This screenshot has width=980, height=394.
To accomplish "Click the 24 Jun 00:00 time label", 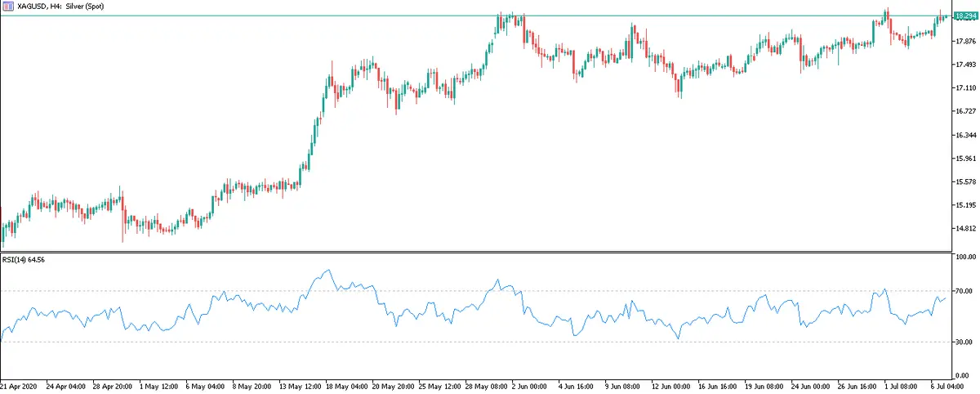I will (809, 385).
